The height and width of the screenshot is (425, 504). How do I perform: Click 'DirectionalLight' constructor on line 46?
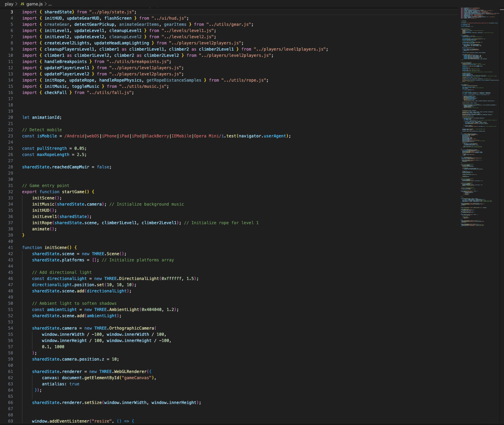(139, 279)
